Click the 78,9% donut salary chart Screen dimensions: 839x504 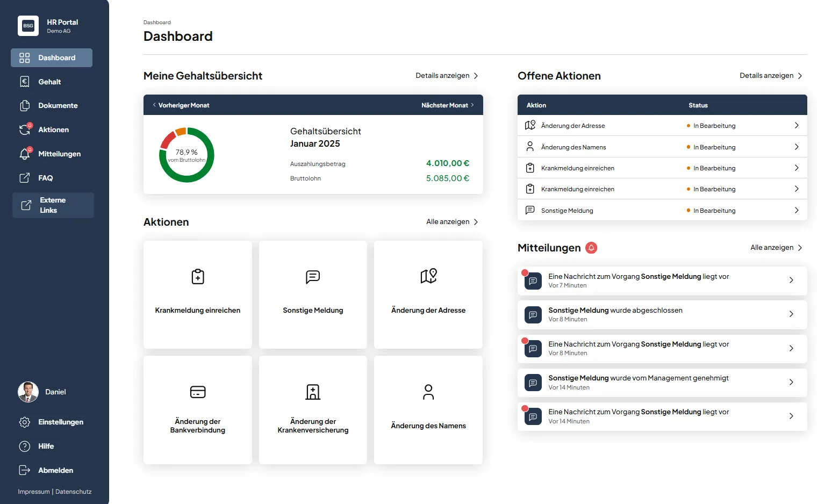tap(187, 155)
